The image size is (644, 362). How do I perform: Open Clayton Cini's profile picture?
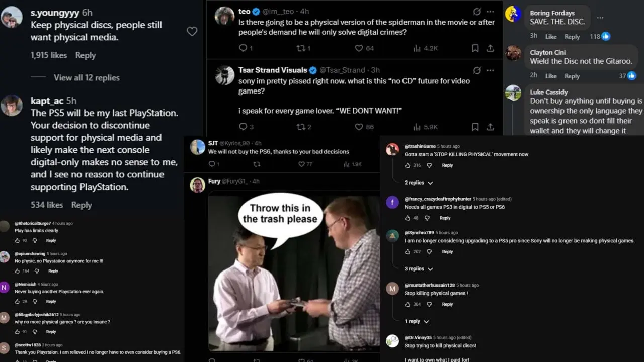pyautogui.click(x=513, y=53)
